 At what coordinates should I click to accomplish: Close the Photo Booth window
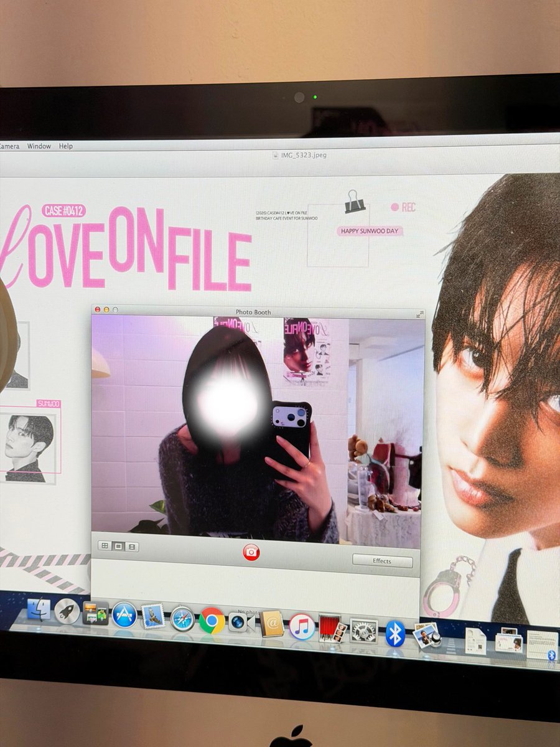97,309
